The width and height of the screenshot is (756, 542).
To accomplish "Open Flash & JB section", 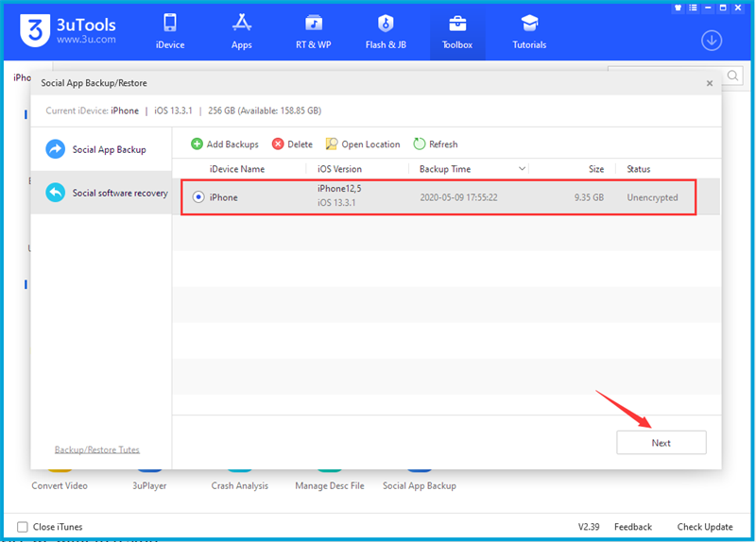I will click(386, 32).
